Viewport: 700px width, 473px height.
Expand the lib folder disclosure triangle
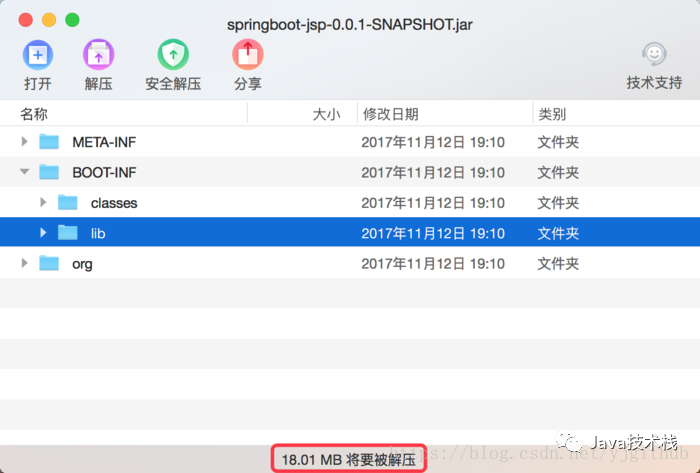tap(43, 233)
